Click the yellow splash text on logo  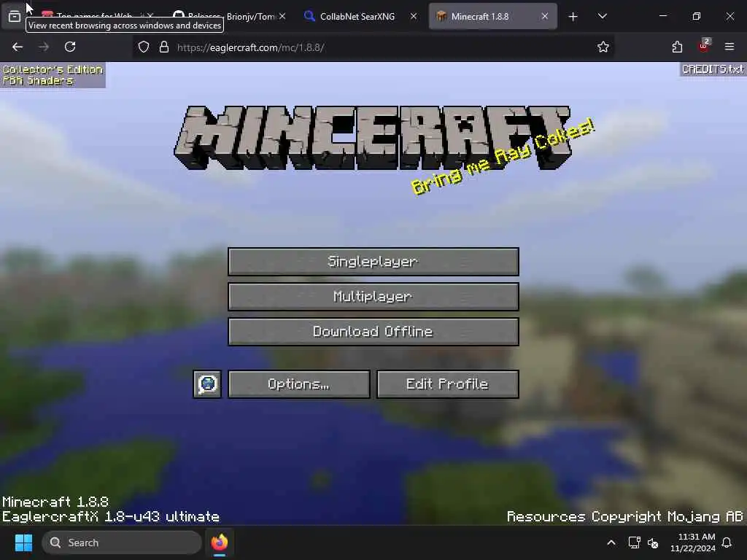(502, 157)
